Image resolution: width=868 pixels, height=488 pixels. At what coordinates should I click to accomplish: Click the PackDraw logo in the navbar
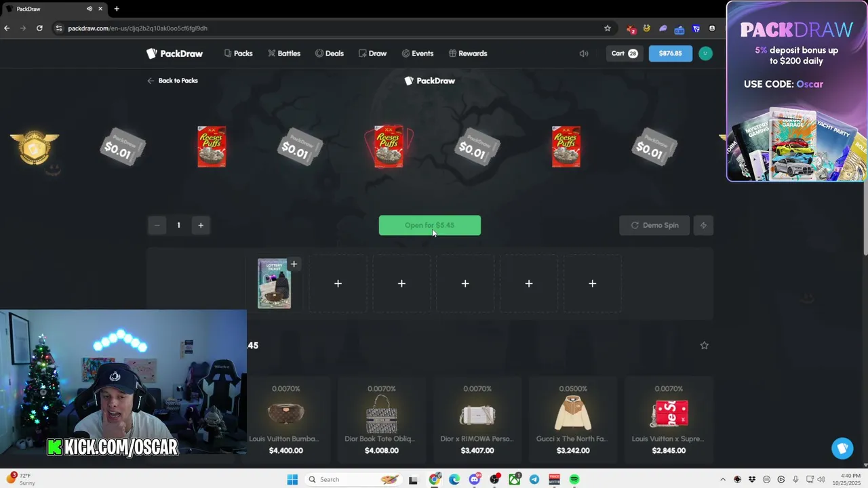pyautogui.click(x=174, y=54)
